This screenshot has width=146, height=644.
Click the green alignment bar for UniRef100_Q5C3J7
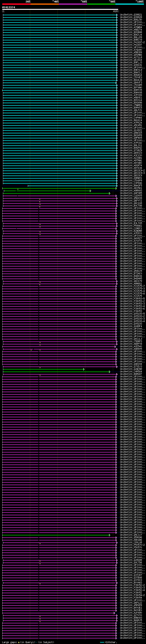56,535
